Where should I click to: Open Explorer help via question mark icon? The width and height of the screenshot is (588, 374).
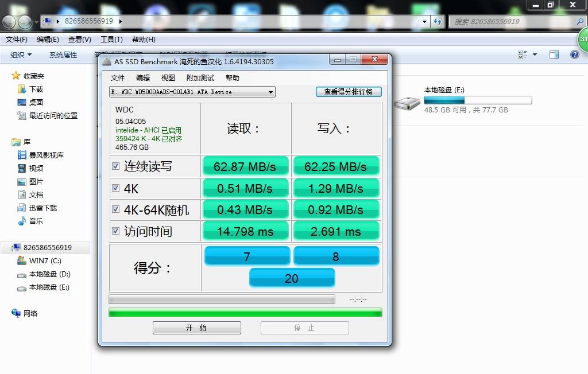pos(574,54)
